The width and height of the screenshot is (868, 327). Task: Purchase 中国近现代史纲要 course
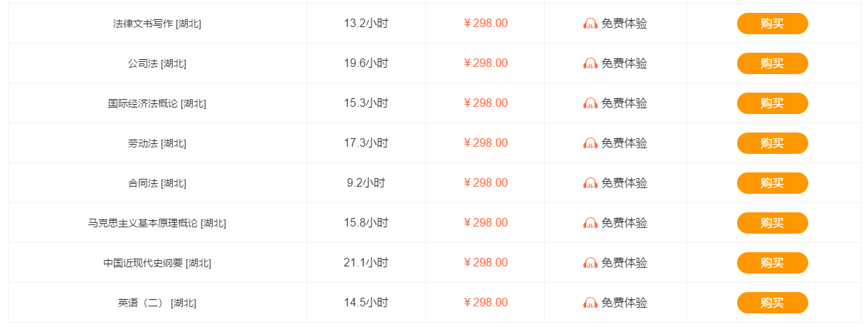pos(772,263)
